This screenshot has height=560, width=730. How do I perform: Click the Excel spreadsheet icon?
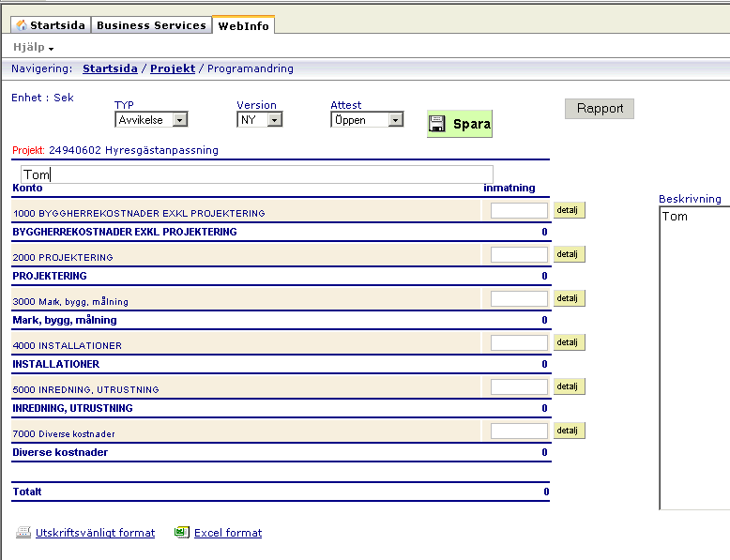pyautogui.click(x=182, y=532)
